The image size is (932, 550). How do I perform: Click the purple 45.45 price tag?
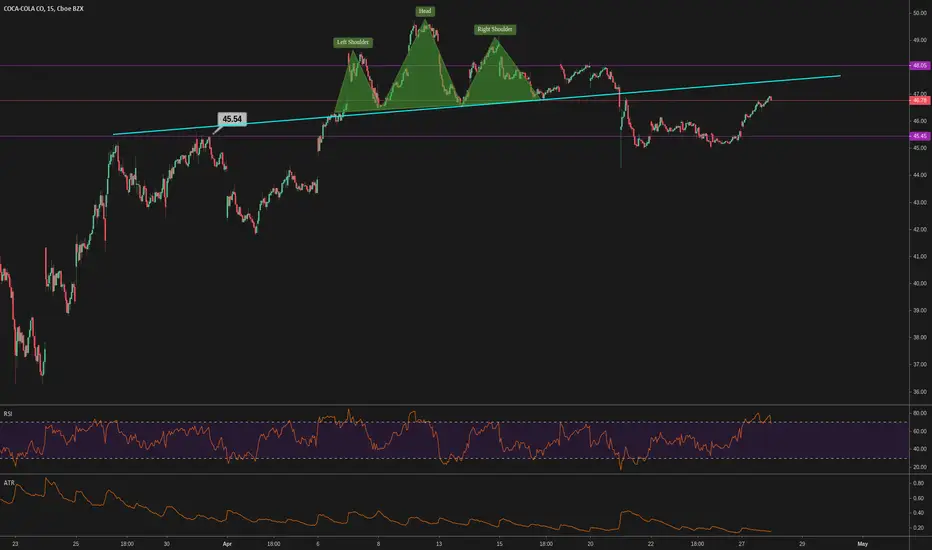(920, 136)
